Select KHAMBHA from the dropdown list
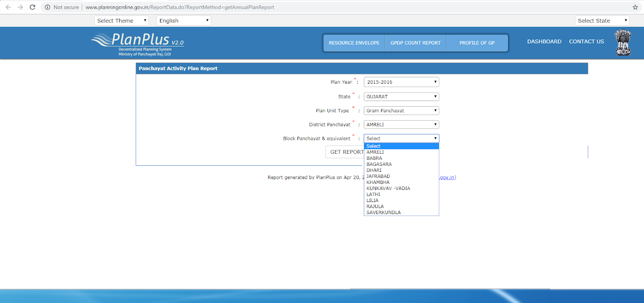 [401, 182]
